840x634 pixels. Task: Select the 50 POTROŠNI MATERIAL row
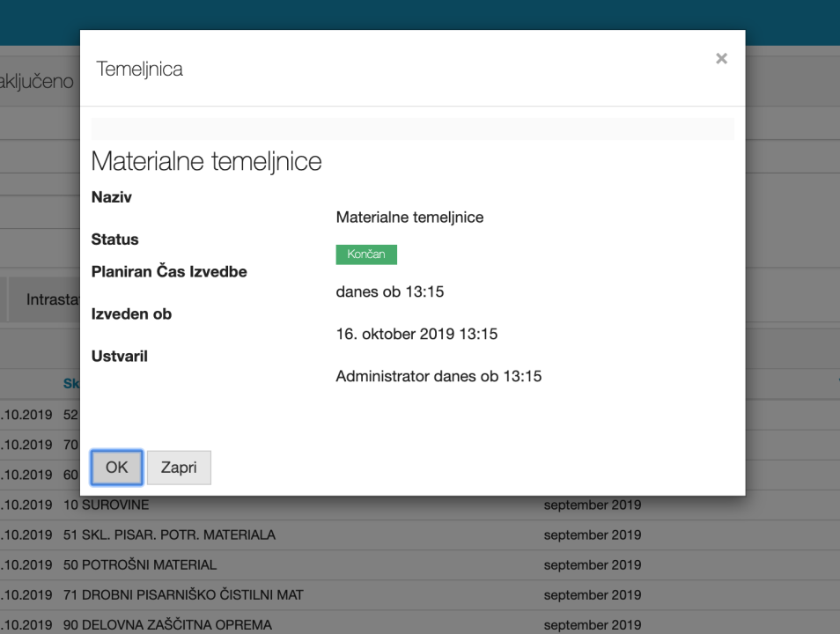(x=139, y=565)
